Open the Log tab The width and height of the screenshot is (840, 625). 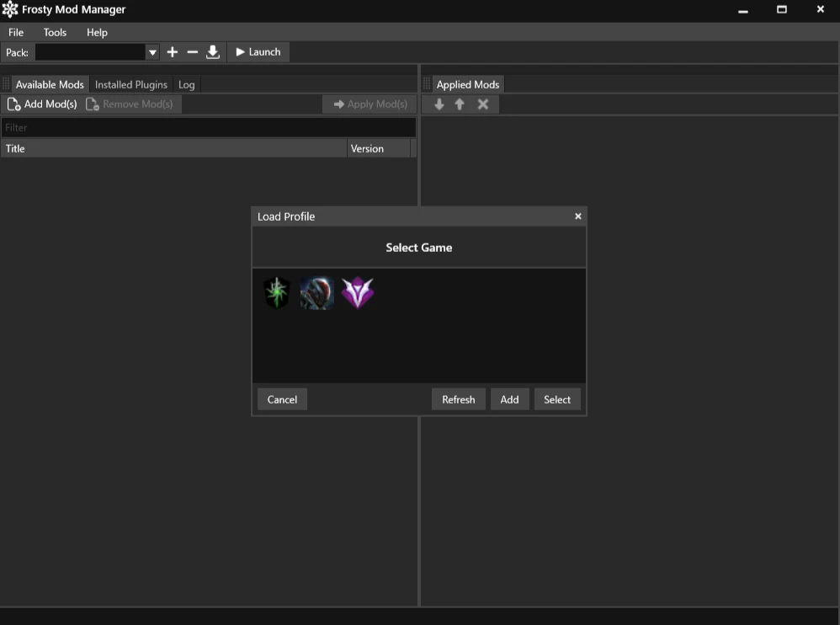pos(186,84)
